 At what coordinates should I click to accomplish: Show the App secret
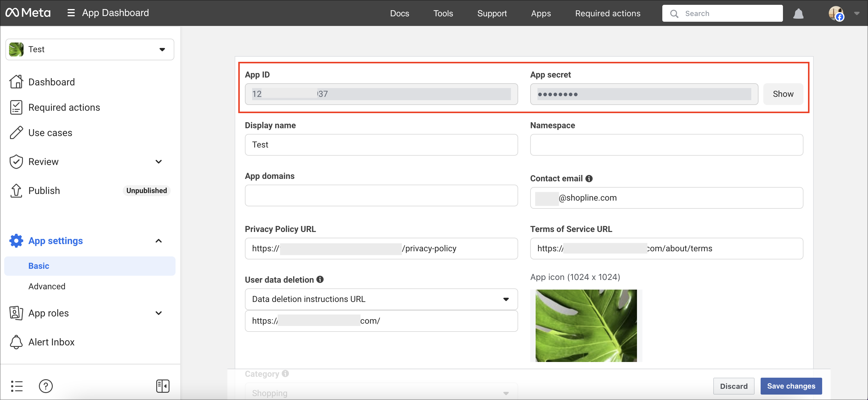783,94
